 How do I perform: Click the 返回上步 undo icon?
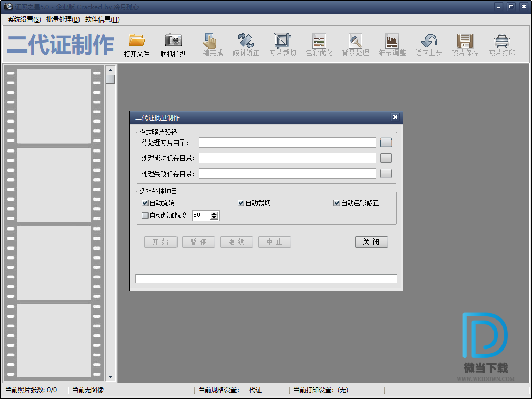click(429, 41)
